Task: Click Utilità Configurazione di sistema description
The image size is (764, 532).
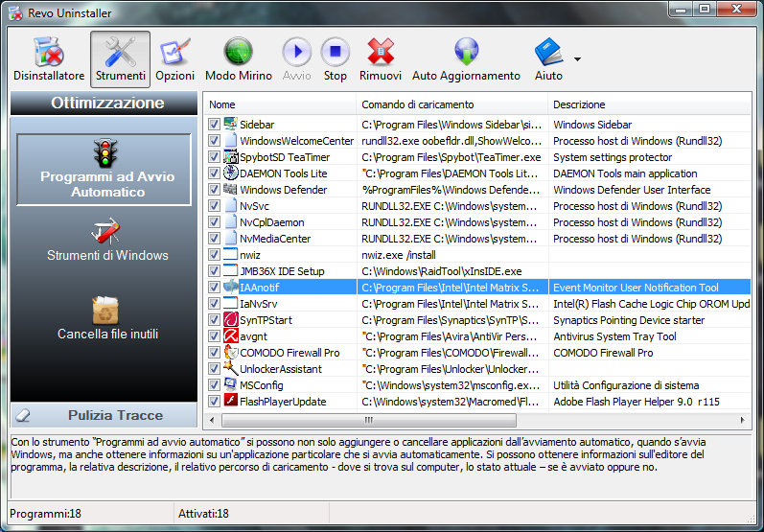Action: click(627, 385)
